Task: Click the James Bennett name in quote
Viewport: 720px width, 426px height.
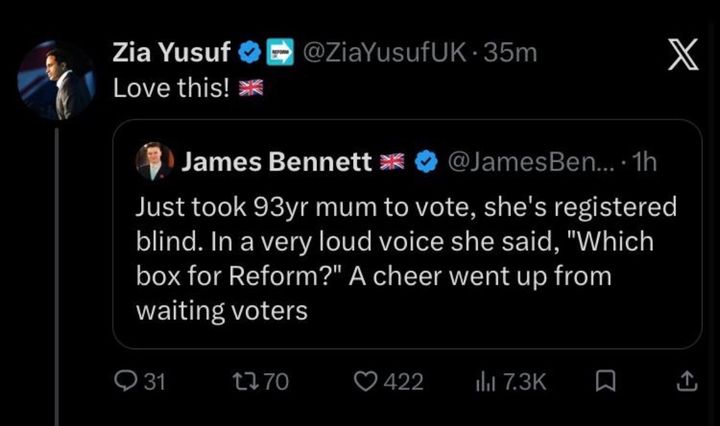Action: pyautogui.click(x=275, y=163)
